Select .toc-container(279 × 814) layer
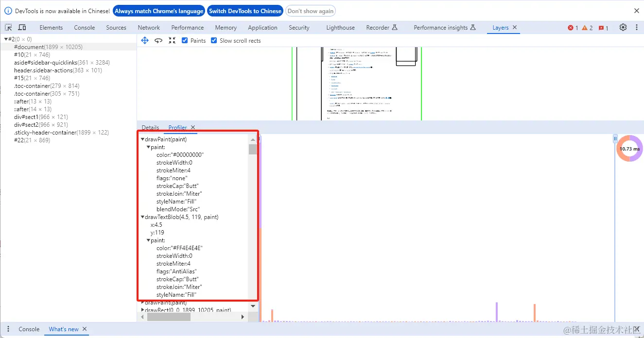Screen dimensions: 644x338 (68, 86)
